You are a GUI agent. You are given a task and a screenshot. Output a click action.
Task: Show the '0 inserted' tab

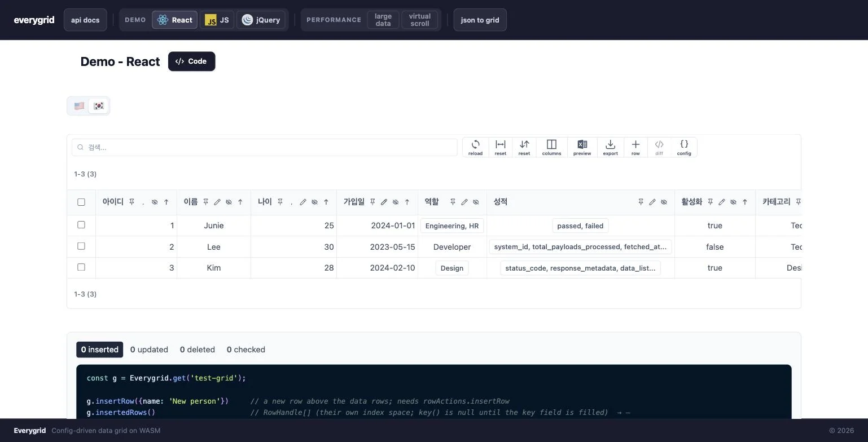(99, 350)
